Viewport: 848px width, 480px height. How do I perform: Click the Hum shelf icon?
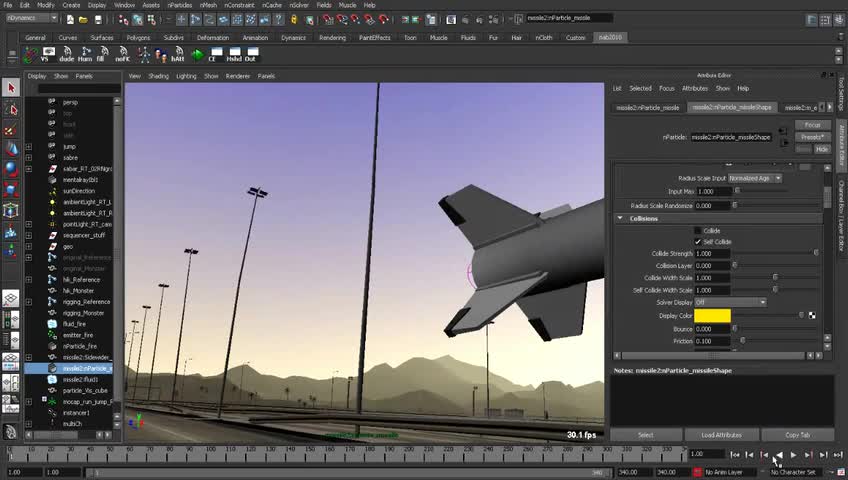85,54
